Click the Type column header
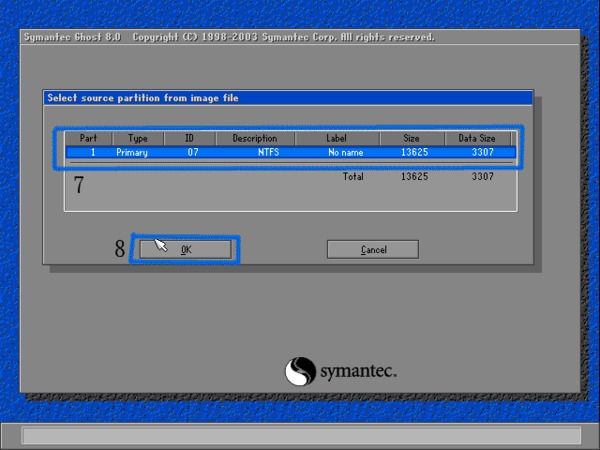Image resolution: width=600 pixels, height=450 pixels. (138, 138)
